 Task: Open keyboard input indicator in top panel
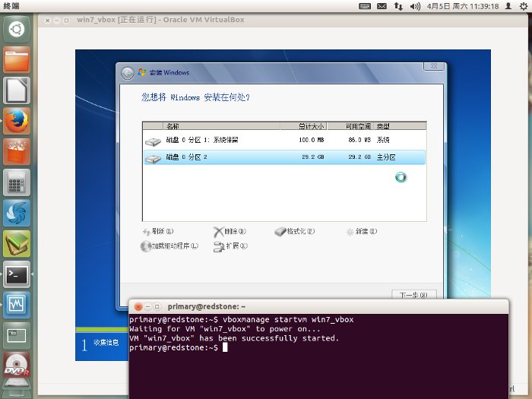coord(365,6)
